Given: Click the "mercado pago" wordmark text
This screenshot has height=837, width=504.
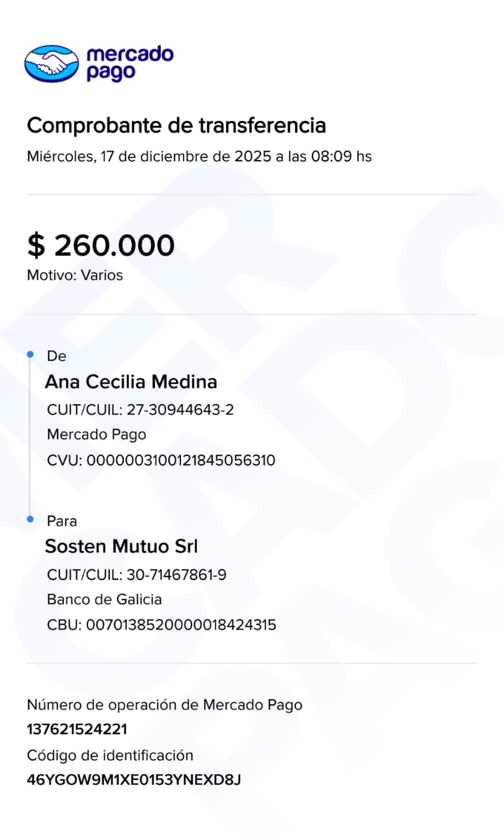Looking at the screenshot, I should 129,63.
